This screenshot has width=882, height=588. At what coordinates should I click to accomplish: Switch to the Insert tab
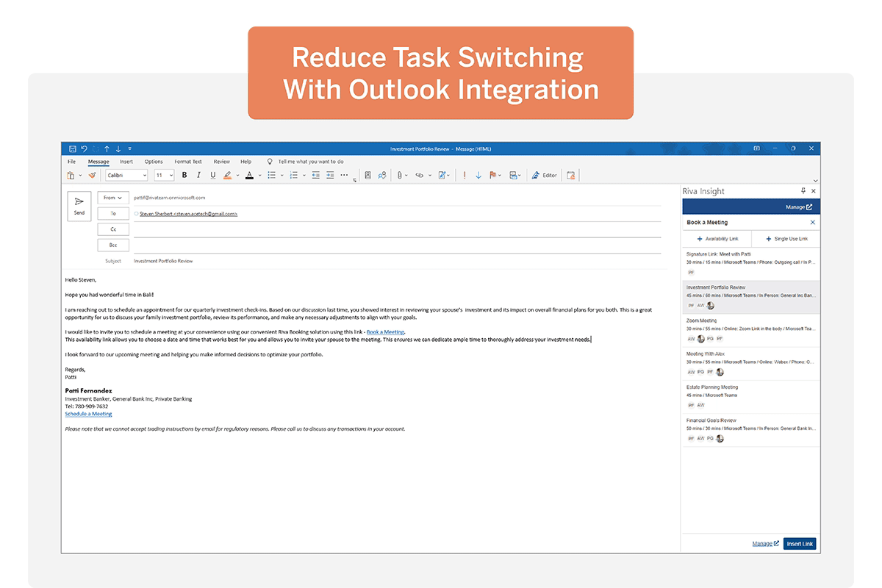[x=126, y=162]
